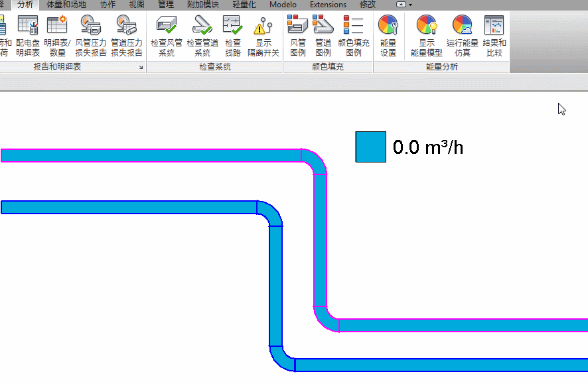Viewport: 588px width, 384px height.
Task: Click 检查系统 panel title
Action: (215, 67)
